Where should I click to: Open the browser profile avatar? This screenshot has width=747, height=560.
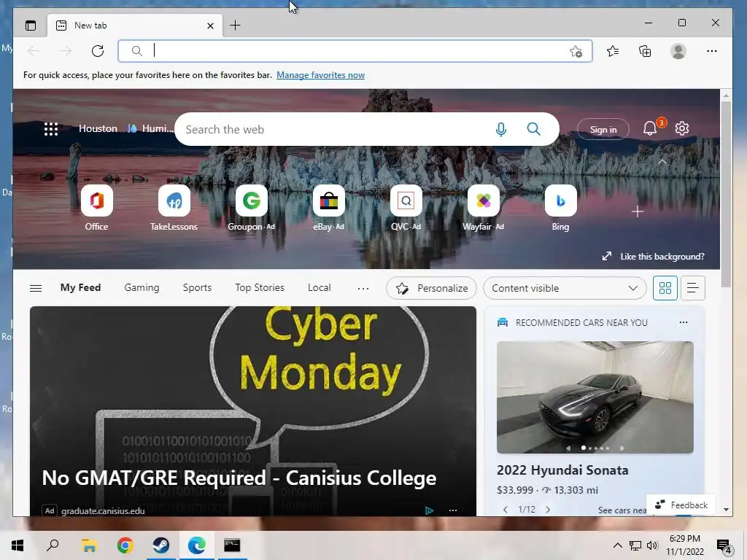[x=678, y=51]
